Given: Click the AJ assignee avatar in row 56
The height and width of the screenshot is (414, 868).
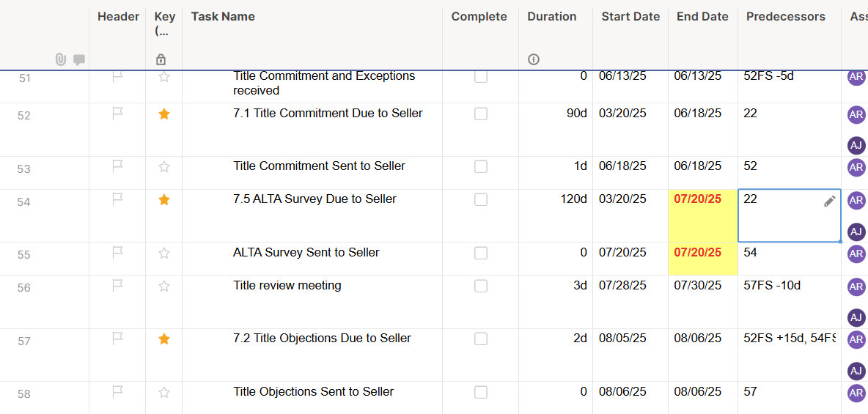Looking at the screenshot, I should click(x=856, y=318).
